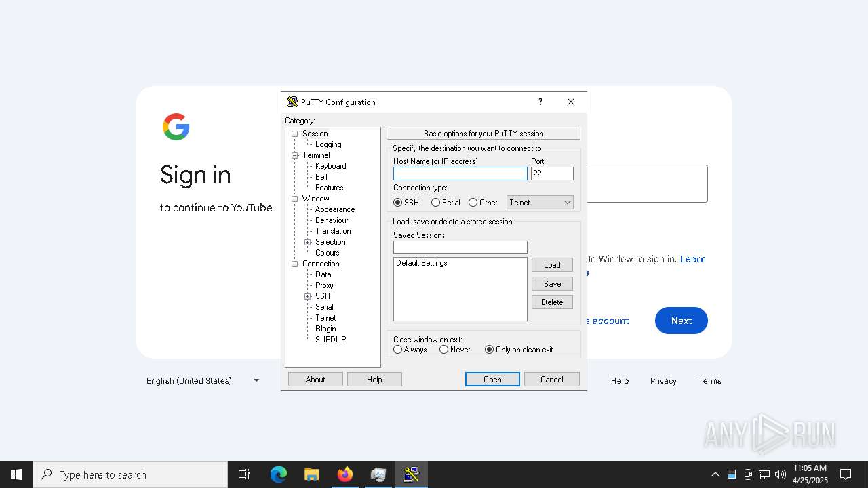Screen dimensions: 868x488
Task: Click the PuTTY icon in the title bar
Action: [x=292, y=102]
